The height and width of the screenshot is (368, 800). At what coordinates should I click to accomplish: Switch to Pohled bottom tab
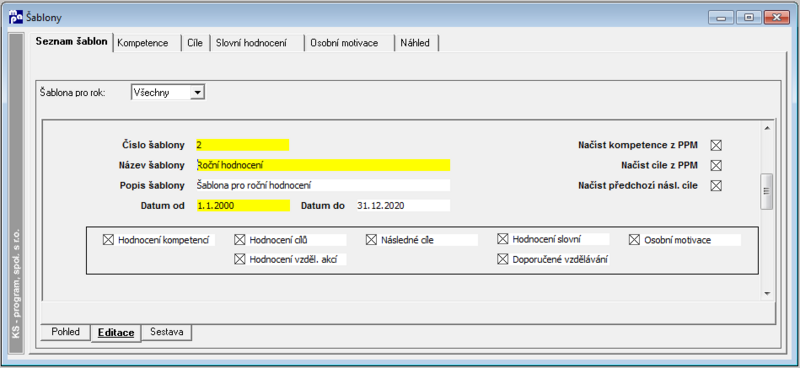66,332
